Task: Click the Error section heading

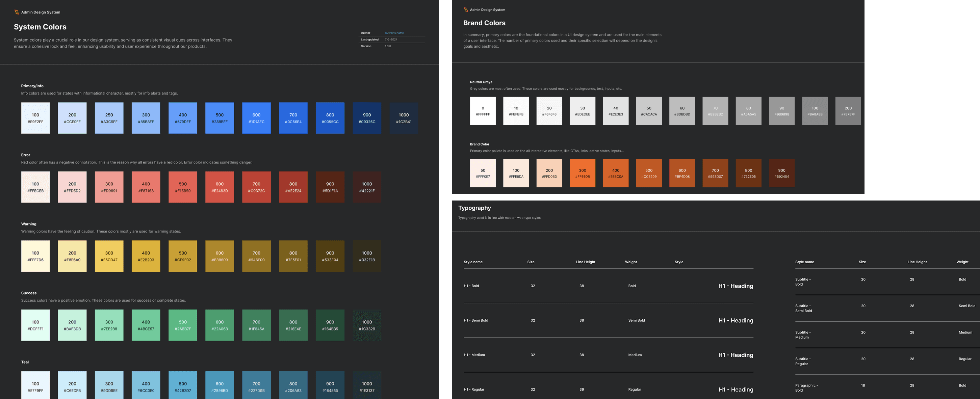Action: (x=25, y=155)
